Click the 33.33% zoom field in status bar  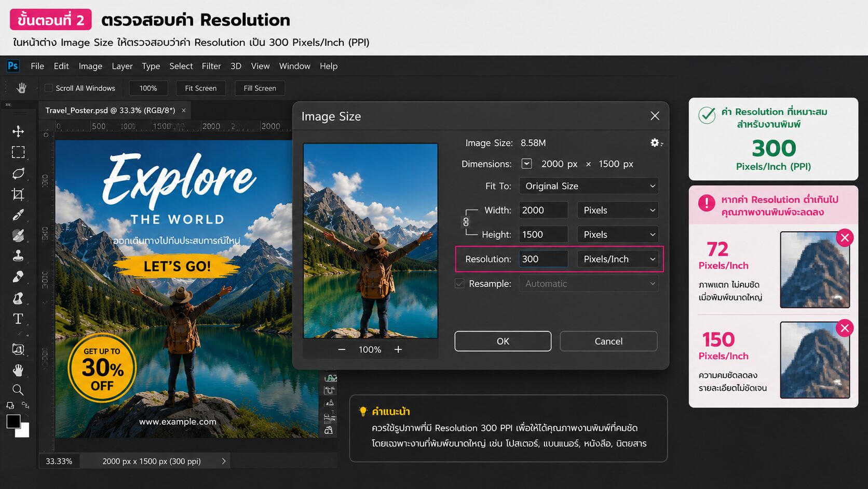(x=59, y=461)
